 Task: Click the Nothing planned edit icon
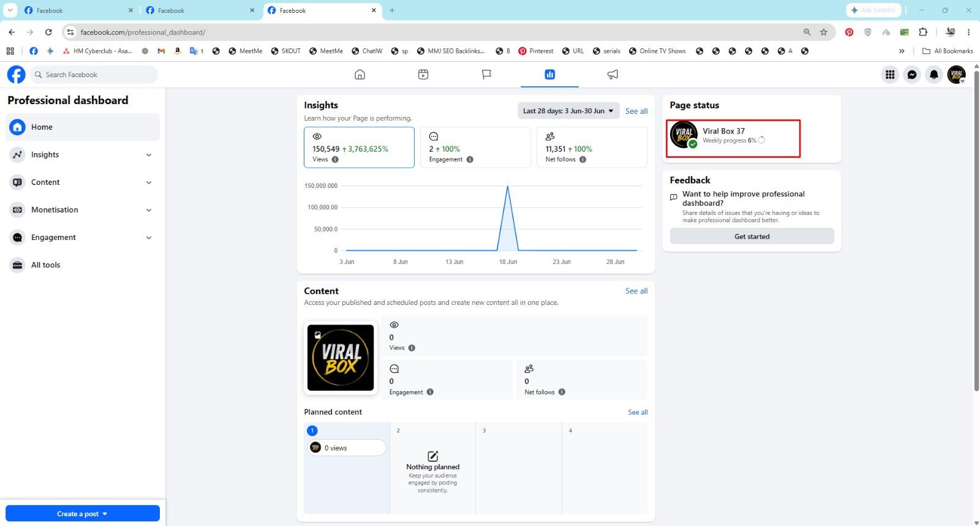pyautogui.click(x=432, y=456)
